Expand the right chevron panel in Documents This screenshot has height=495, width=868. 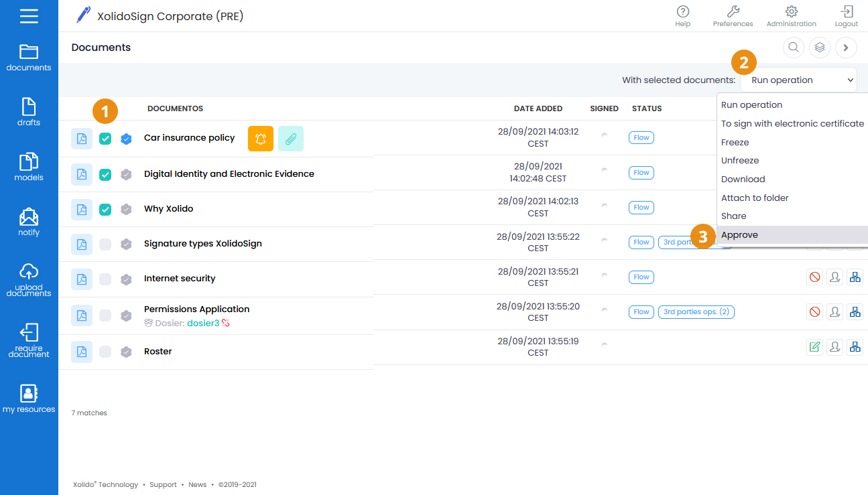[x=846, y=48]
